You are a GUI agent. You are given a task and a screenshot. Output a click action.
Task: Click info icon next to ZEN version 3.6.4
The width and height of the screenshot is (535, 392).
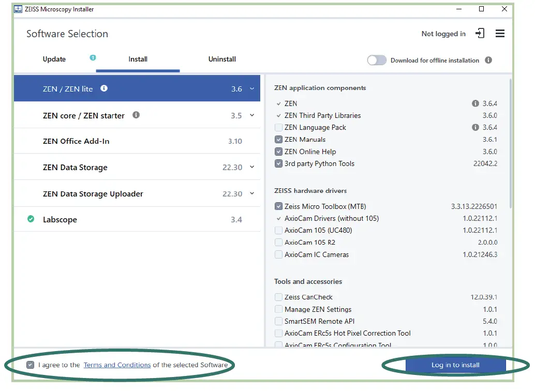click(x=475, y=103)
